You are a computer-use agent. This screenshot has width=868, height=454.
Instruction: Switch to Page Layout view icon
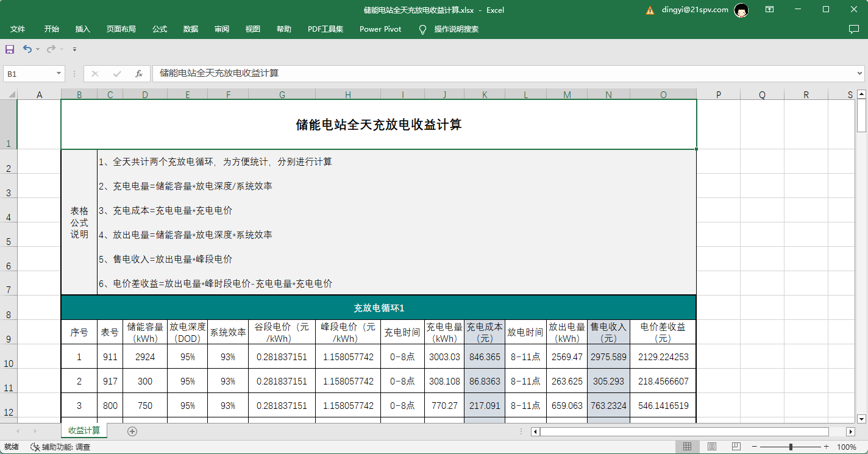pos(711,447)
